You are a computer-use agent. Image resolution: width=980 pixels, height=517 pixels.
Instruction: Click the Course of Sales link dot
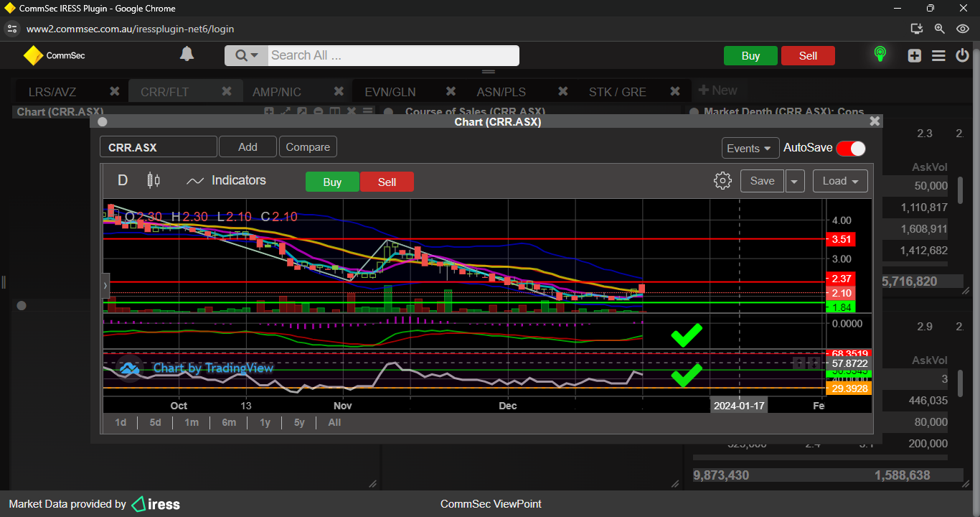tap(388, 112)
